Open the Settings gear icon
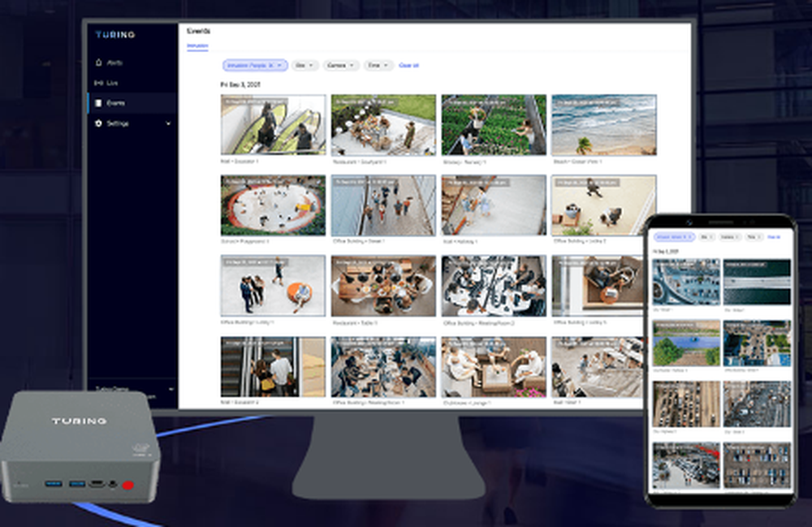The height and width of the screenshot is (527, 812). (x=98, y=123)
